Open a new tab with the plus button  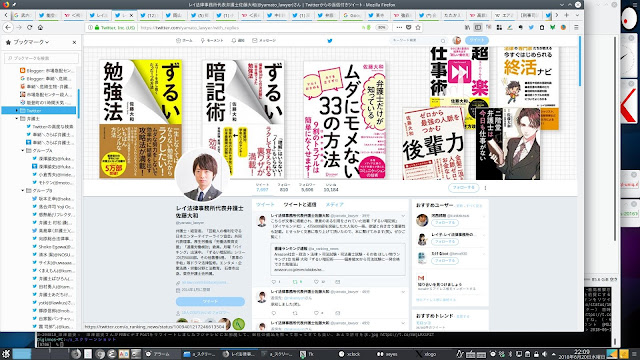pos(567,15)
